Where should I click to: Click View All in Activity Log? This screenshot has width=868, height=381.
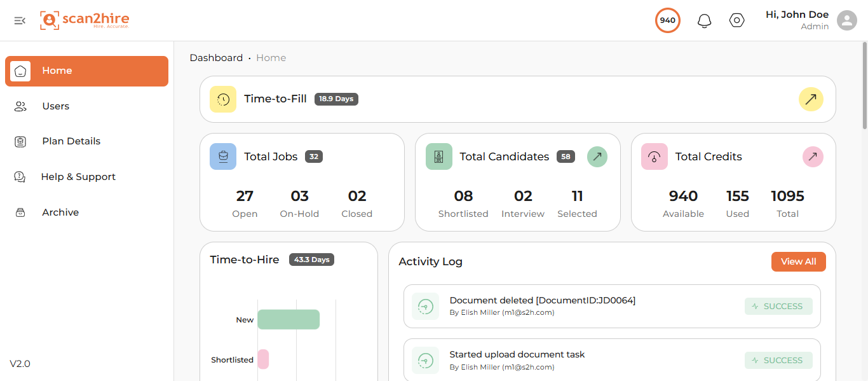coord(799,261)
